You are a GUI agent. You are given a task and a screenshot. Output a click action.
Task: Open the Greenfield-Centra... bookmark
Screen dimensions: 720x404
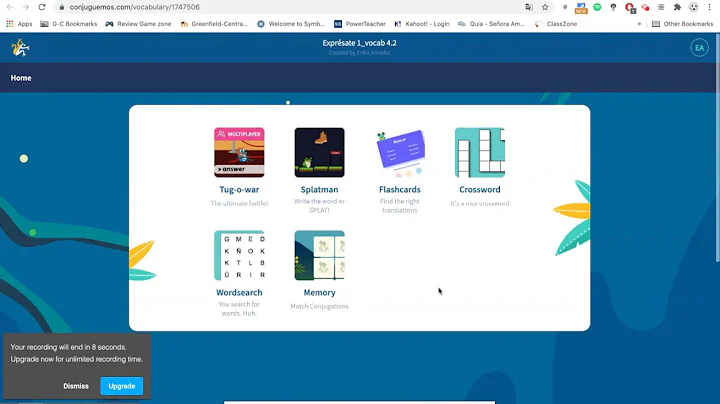214,24
